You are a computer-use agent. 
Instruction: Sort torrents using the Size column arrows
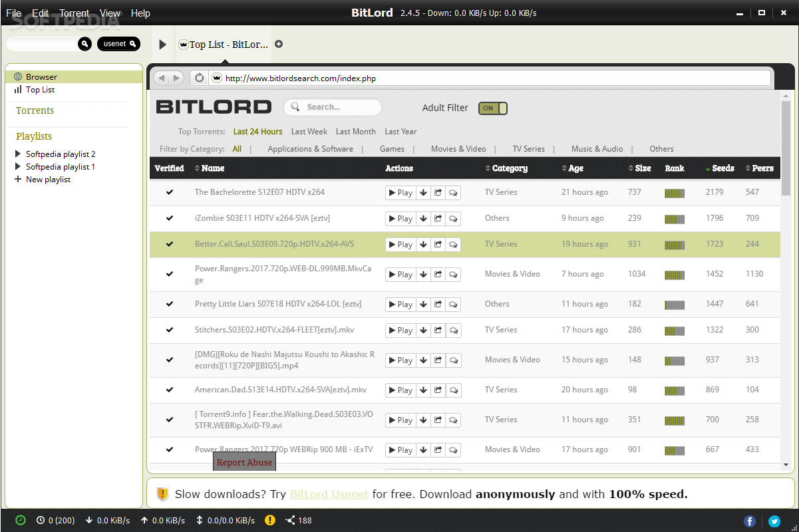pyautogui.click(x=632, y=168)
